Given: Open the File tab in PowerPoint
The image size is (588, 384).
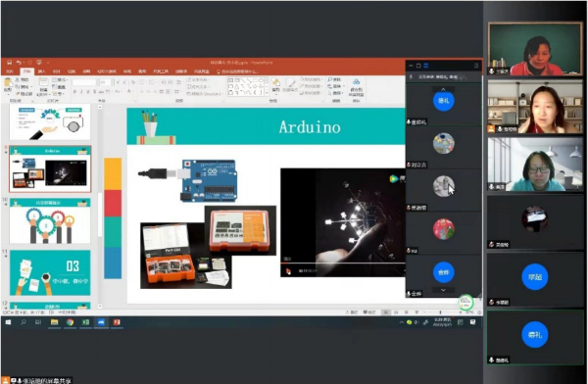Looking at the screenshot, I should [x=10, y=72].
